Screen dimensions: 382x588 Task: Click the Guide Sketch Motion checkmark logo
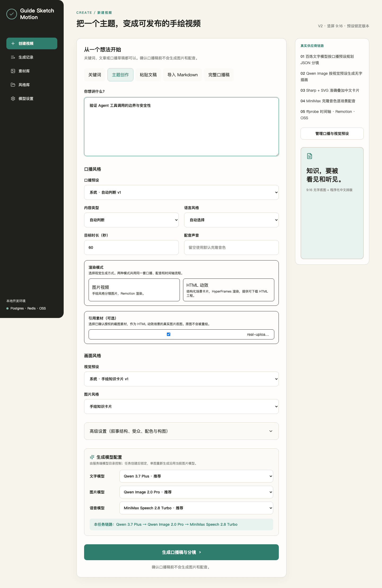12,14
